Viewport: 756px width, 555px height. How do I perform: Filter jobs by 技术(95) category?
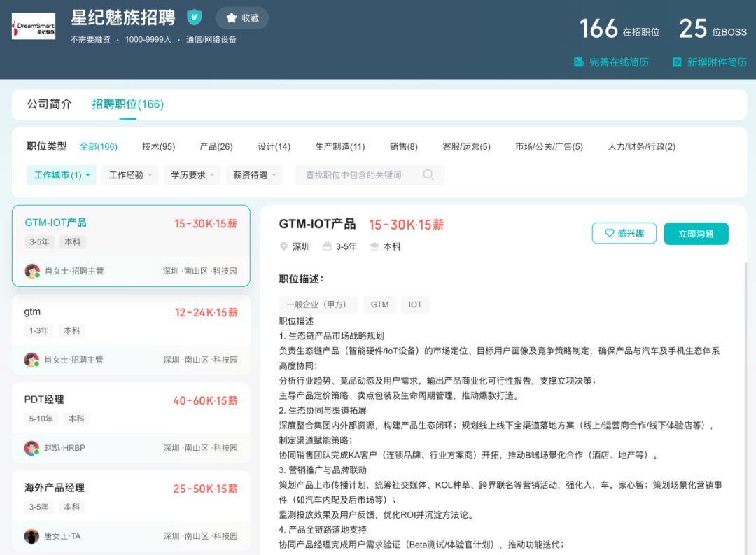pos(158,146)
